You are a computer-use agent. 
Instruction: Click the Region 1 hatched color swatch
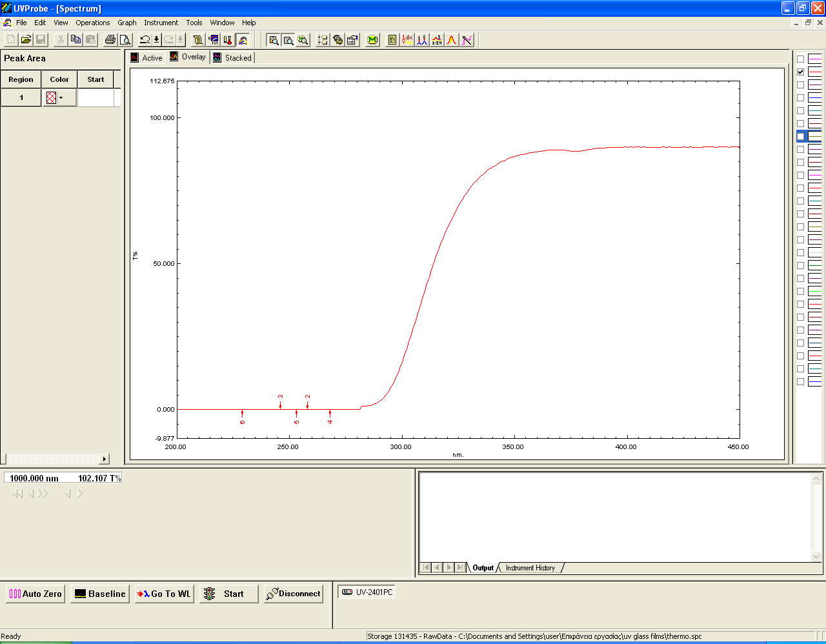click(52, 98)
